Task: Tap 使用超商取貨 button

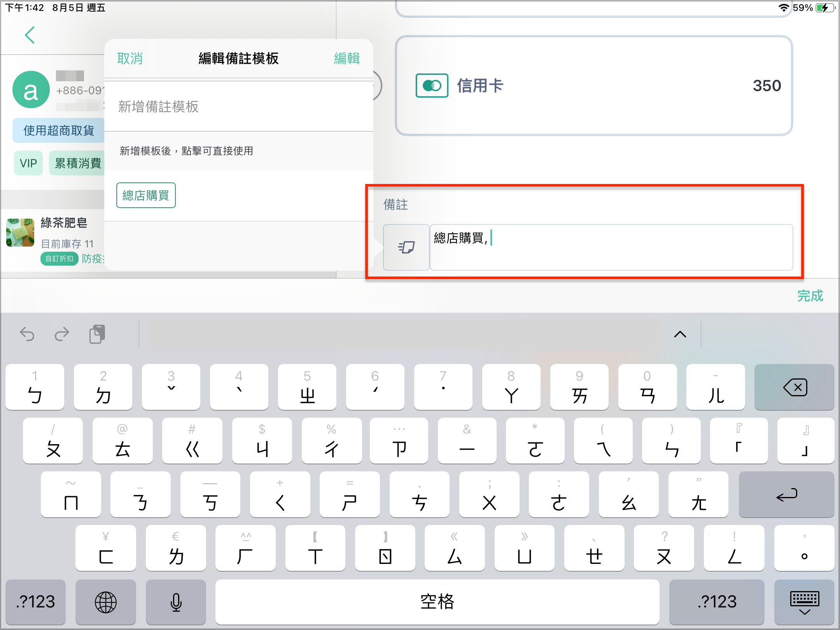Action: [x=59, y=130]
